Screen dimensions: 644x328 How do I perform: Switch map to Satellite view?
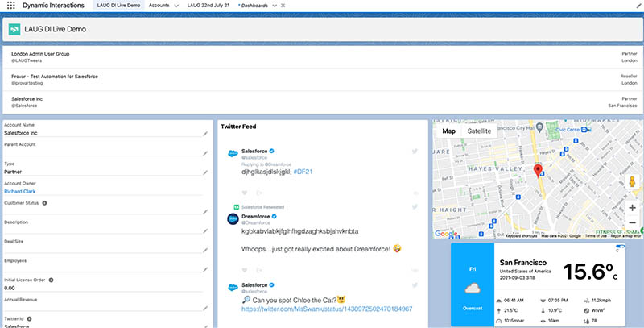click(479, 131)
